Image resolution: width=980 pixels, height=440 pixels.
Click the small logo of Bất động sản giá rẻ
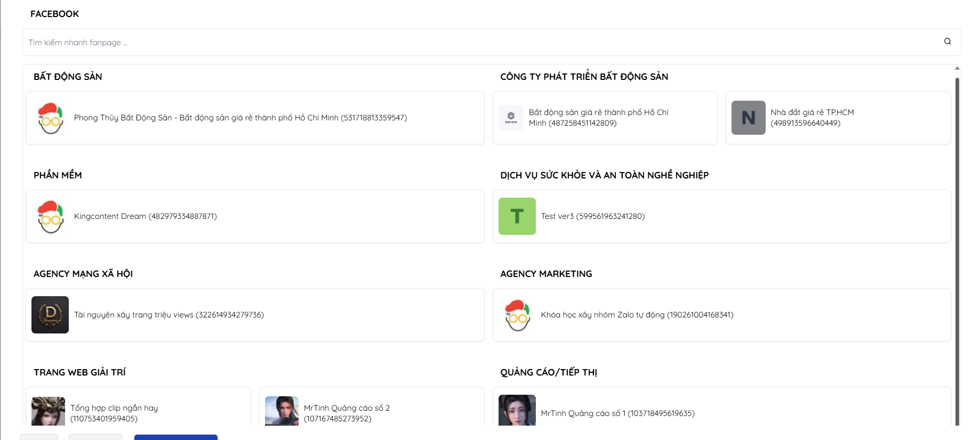click(x=511, y=118)
